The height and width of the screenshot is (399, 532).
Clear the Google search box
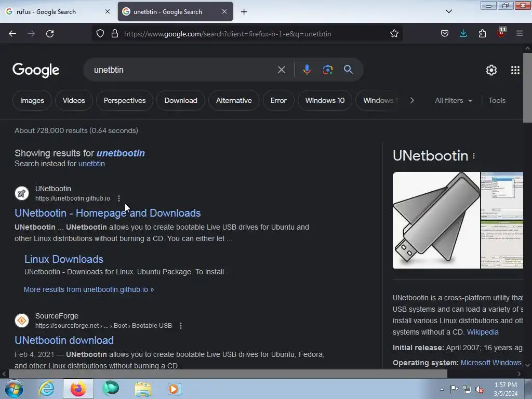(282, 70)
